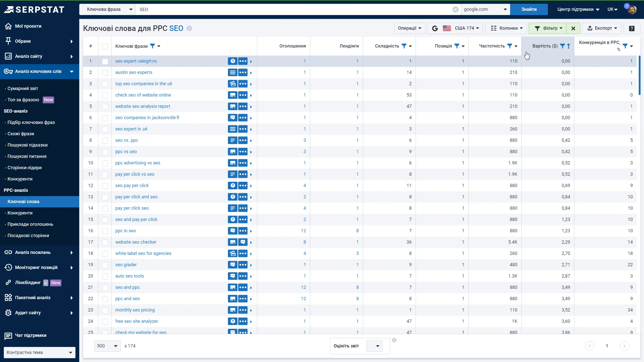Expand Аудит сайту sidebar menu
The image size is (644, 362).
pyautogui.click(x=39, y=313)
